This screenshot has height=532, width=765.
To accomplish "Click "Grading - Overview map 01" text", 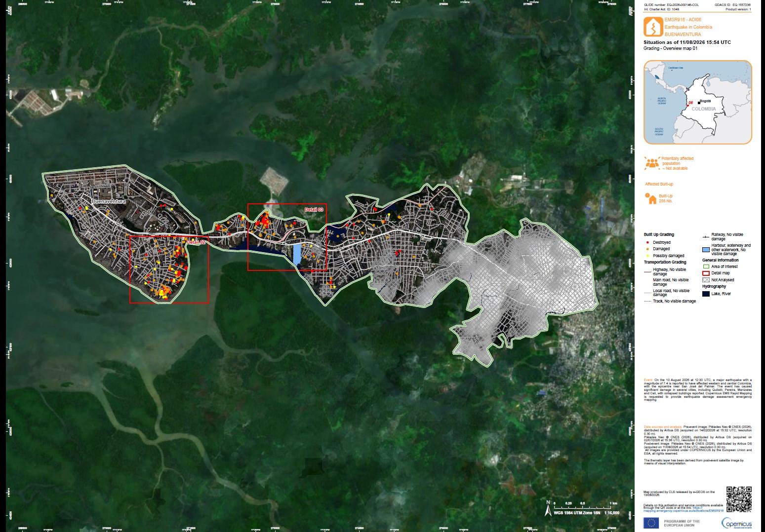I will (670, 48).
